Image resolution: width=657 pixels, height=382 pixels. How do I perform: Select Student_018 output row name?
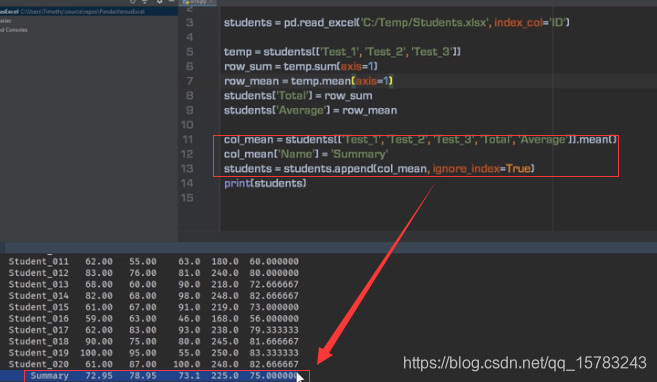click(39, 342)
